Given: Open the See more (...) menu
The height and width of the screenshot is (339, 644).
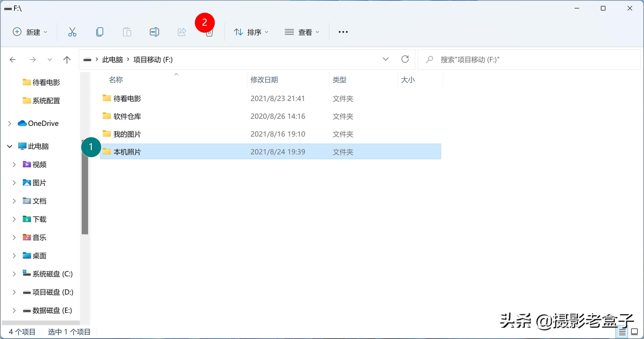Looking at the screenshot, I should [x=343, y=32].
